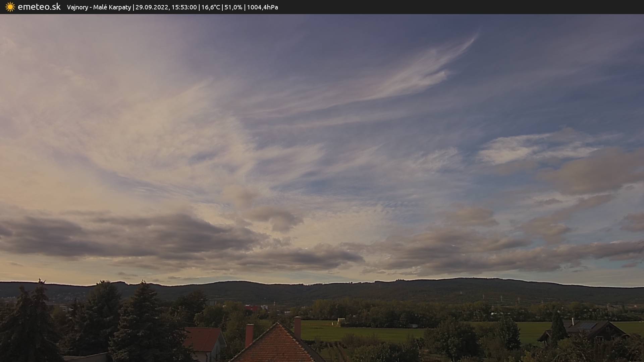Click the sun icon in emeteo logo
This screenshot has height=362, width=644.
pyautogui.click(x=10, y=7)
